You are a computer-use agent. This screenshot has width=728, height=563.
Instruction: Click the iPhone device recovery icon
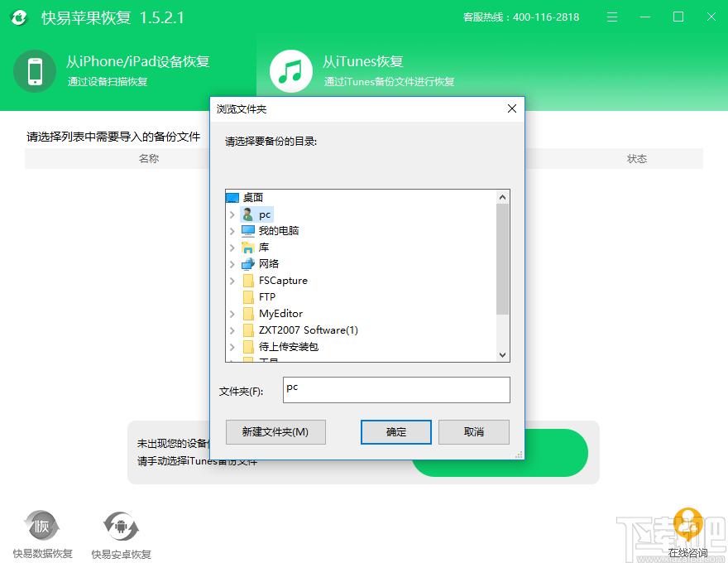point(35,71)
